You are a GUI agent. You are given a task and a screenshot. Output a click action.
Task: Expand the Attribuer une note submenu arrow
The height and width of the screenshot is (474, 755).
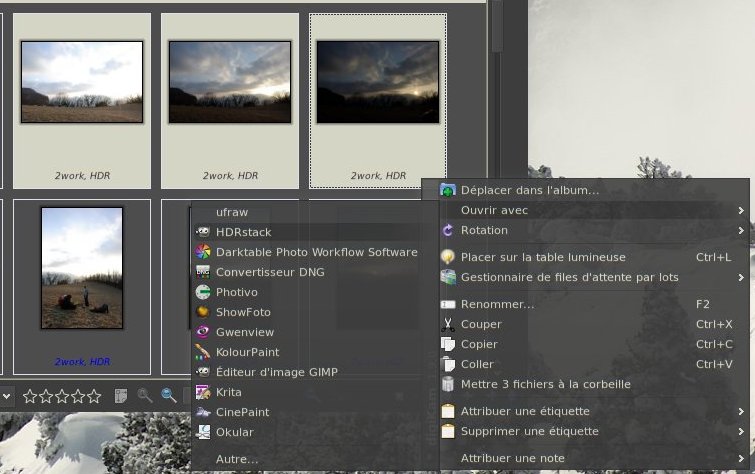741,459
